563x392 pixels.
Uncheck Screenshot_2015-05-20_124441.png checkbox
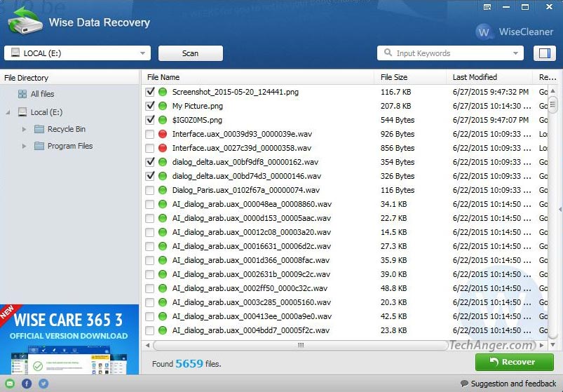click(x=150, y=92)
